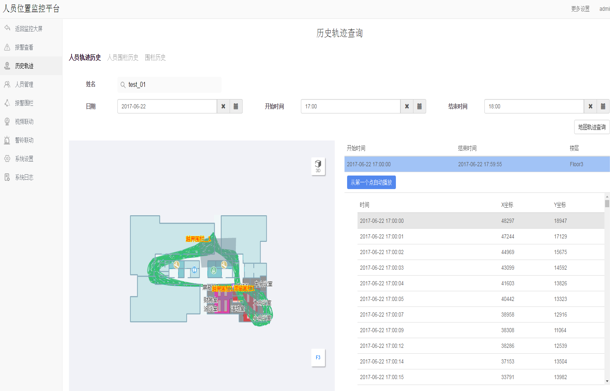
Task: Switch to the 人员轨迹历史 tab
Action: pos(85,58)
